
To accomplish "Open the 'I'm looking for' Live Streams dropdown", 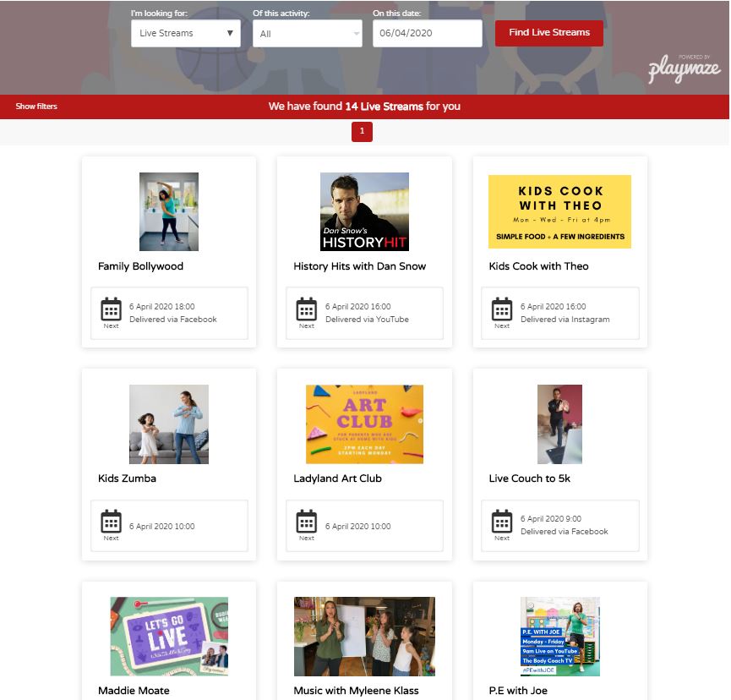I will point(186,33).
